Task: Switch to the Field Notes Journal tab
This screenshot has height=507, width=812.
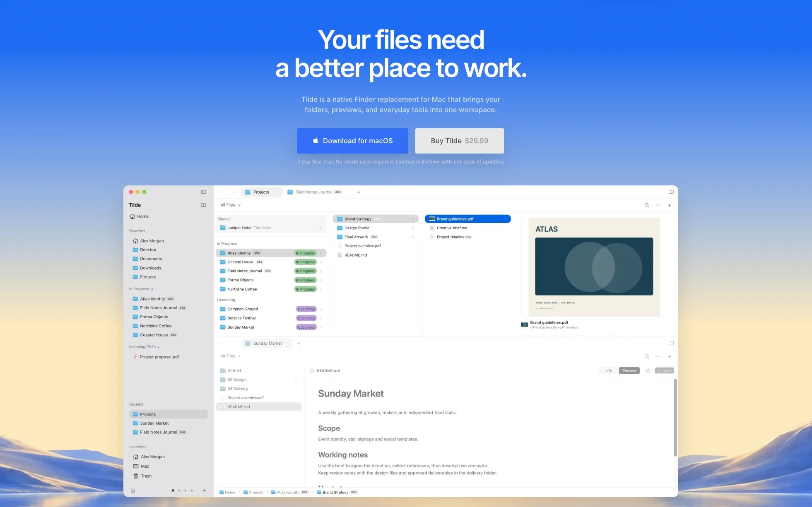Action: (x=315, y=192)
